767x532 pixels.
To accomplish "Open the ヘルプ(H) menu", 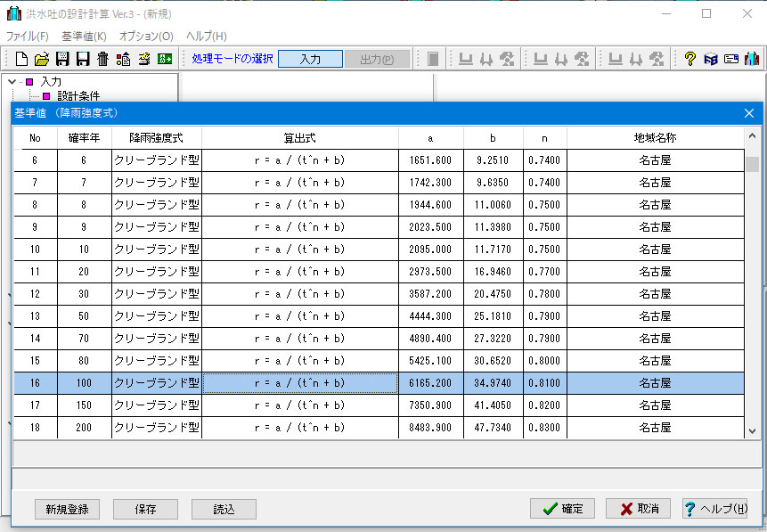I will (x=206, y=37).
